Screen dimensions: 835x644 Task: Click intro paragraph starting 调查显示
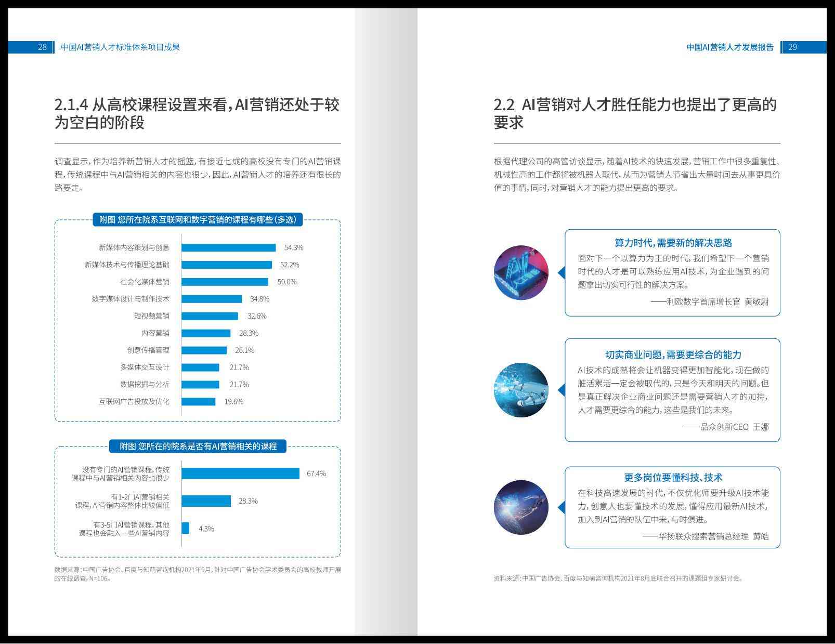198,175
